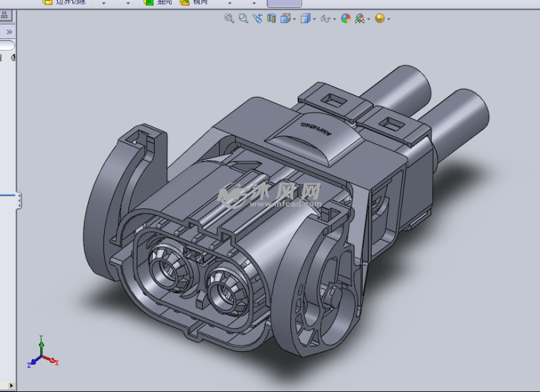Click the Hide/Show Items glasses icon

(325, 18)
